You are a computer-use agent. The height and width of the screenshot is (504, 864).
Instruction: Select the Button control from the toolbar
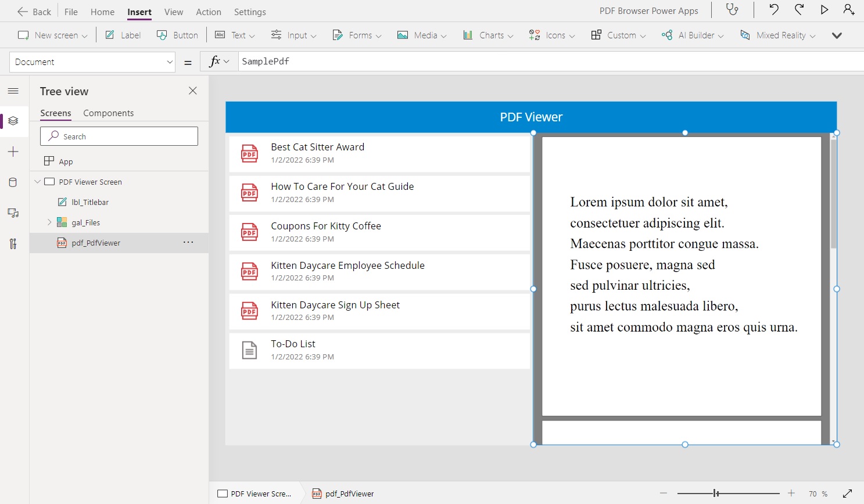click(177, 35)
